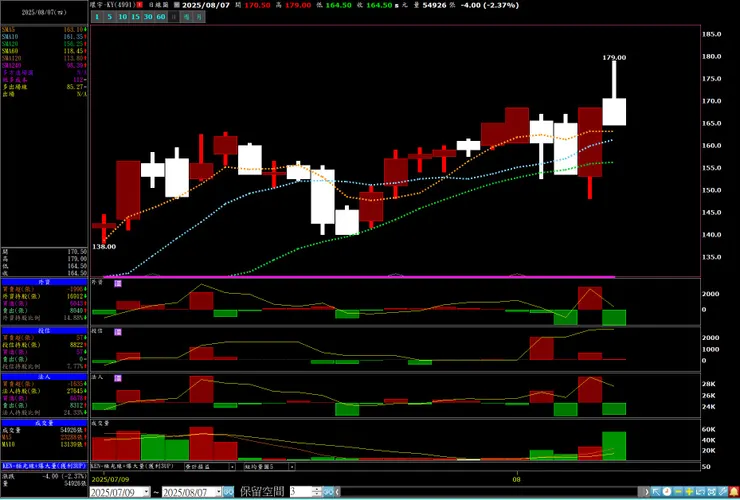
Task: Open the first dropdown in indicator bar
Action: [210, 466]
